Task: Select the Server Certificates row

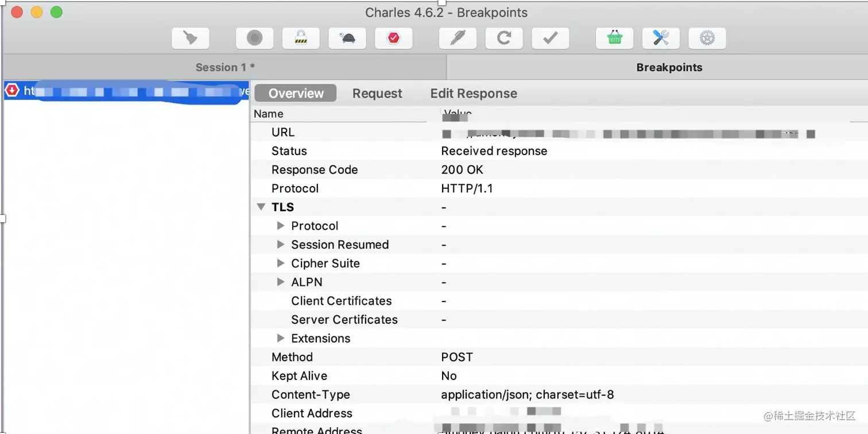Action: point(559,319)
